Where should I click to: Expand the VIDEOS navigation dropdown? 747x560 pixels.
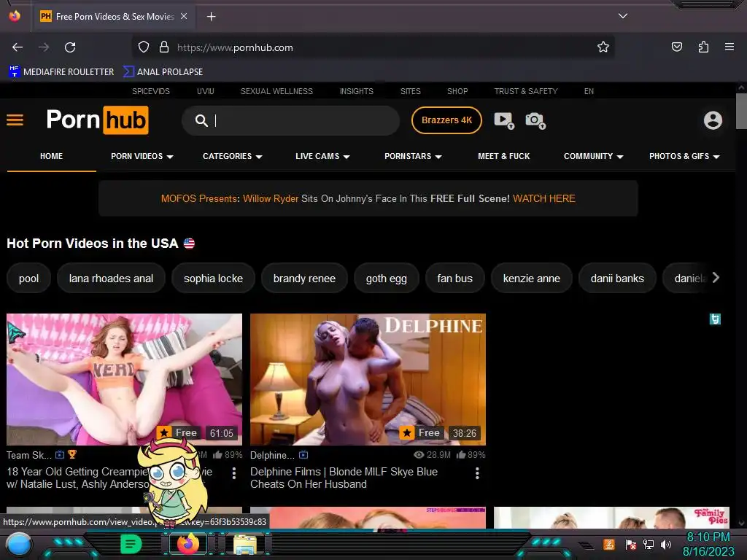click(x=142, y=156)
